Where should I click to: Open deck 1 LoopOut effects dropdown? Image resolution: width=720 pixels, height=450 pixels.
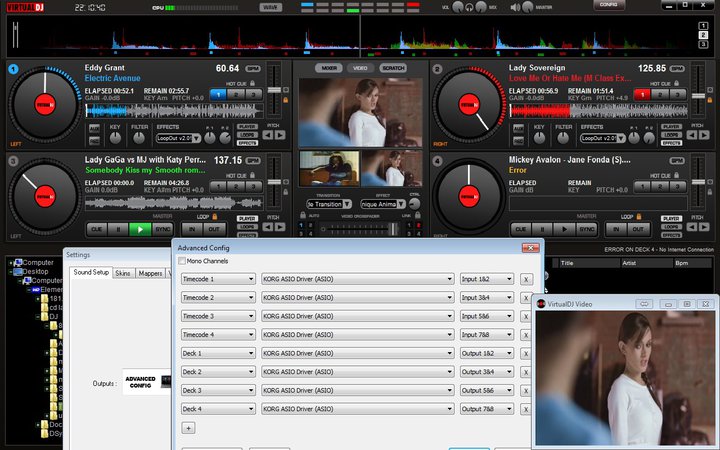pyautogui.click(x=178, y=138)
